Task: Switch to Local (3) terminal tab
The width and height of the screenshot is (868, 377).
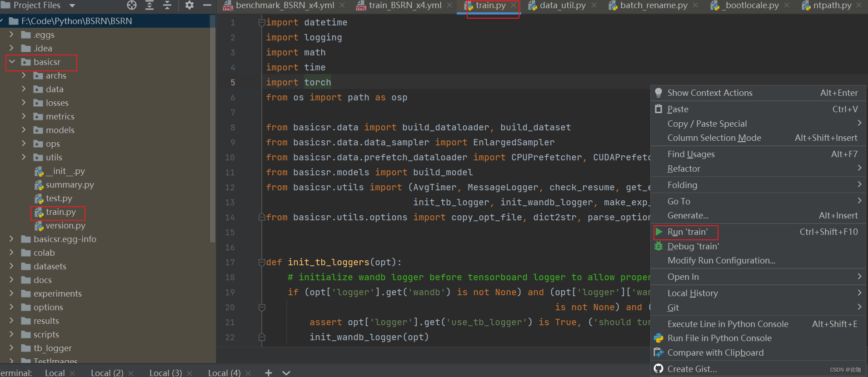Action: 166,372
